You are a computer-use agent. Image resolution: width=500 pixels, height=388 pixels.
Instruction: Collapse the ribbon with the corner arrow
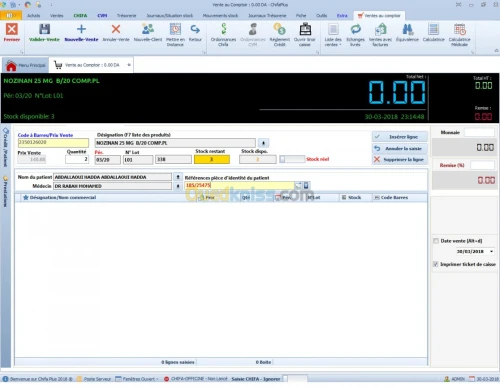pos(496,51)
